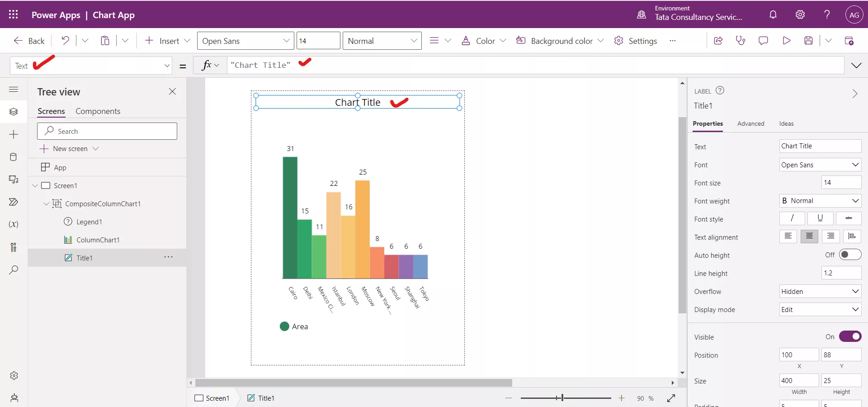Click the Back button
Viewport: 868px width, 407px height.
click(x=29, y=41)
